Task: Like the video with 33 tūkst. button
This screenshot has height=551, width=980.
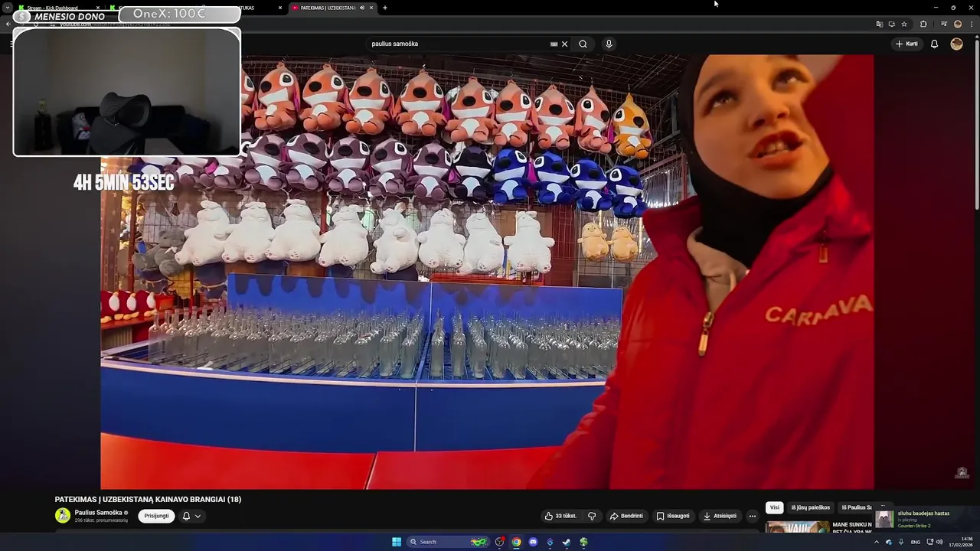Action: point(560,516)
